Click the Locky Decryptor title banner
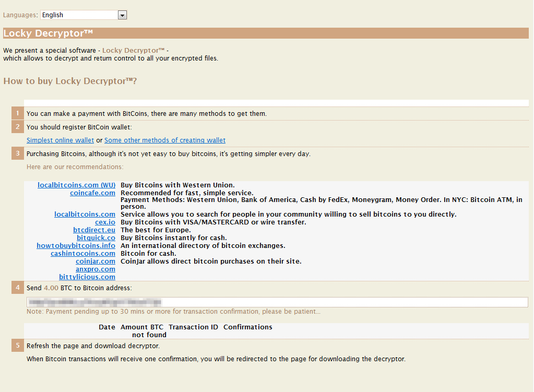The width and height of the screenshot is (534, 392). (x=266, y=33)
